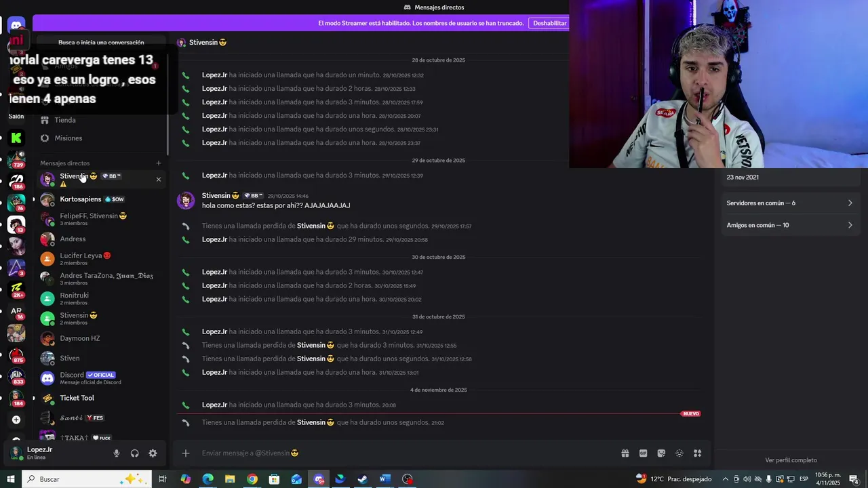
Task: Open Steam from taskbar
Action: point(362,479)
